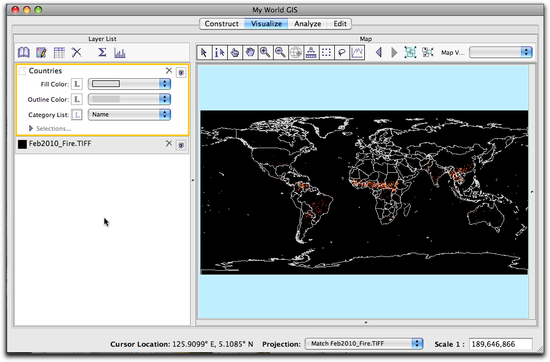This screenshot has width=550, height=362.
Task: Select the Countries layer name
Action: 45,71
